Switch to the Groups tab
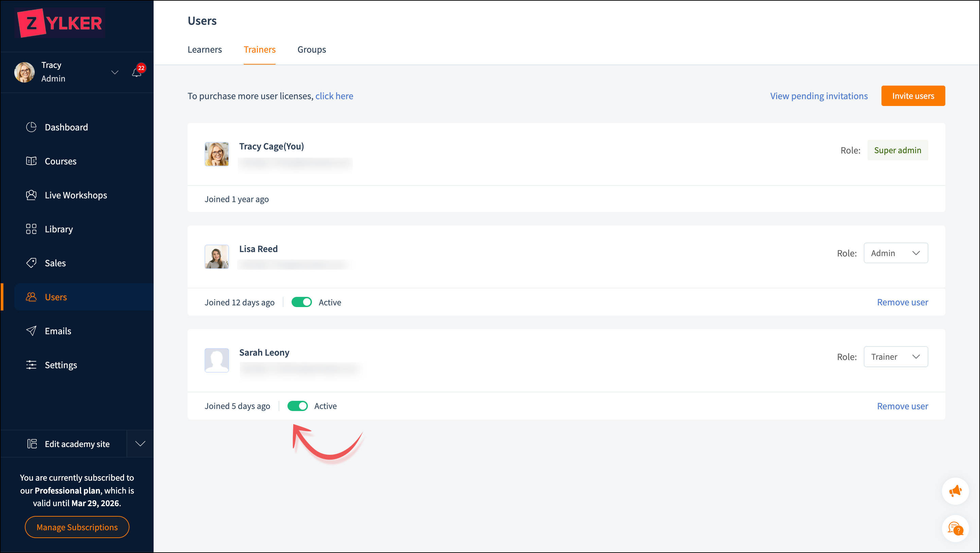980x553 pixels. tap(312, 50)
